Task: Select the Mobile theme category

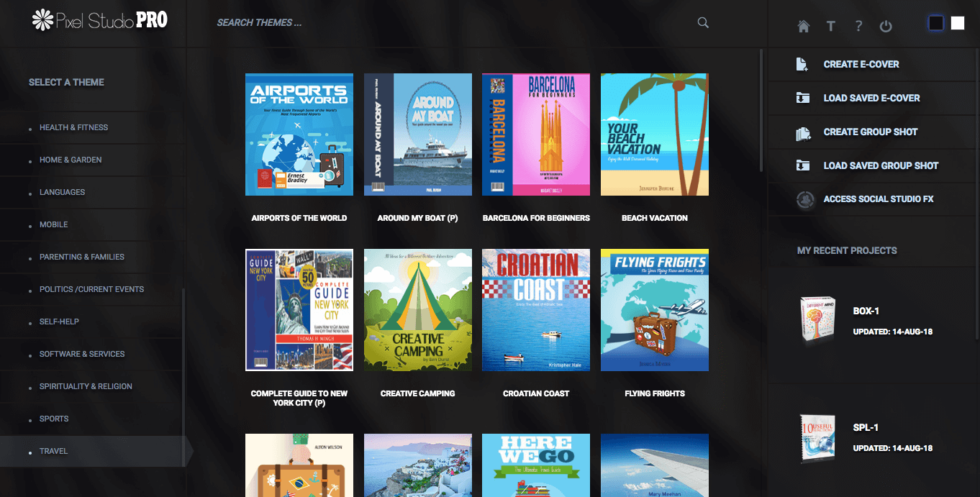Action: click(53, 224)
